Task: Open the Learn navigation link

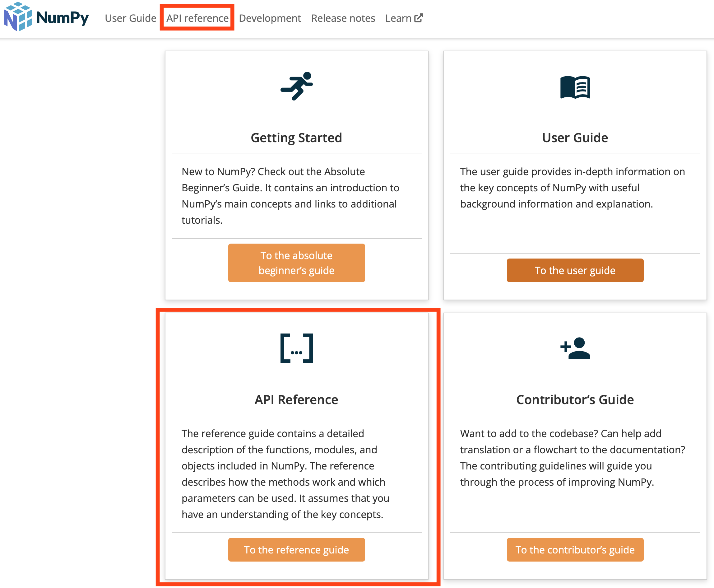Action: [x=398, y=18]
